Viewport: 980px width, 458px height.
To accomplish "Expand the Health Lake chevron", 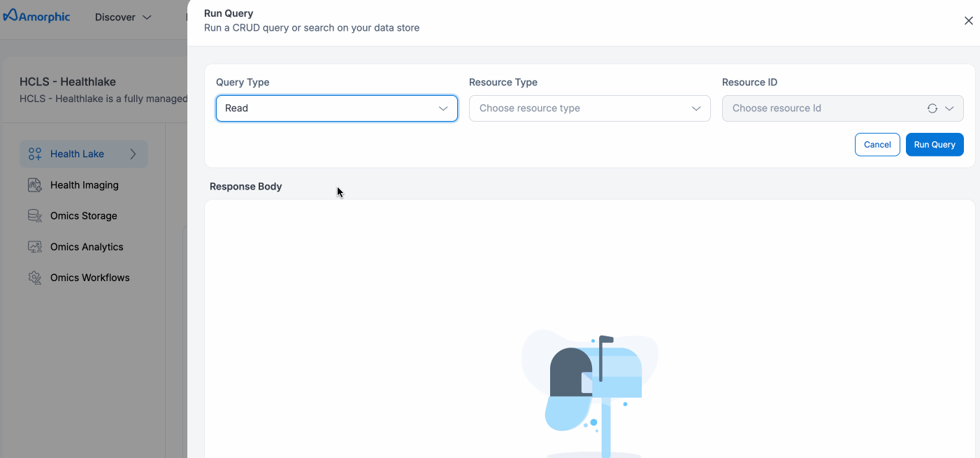I will (133, 154).
